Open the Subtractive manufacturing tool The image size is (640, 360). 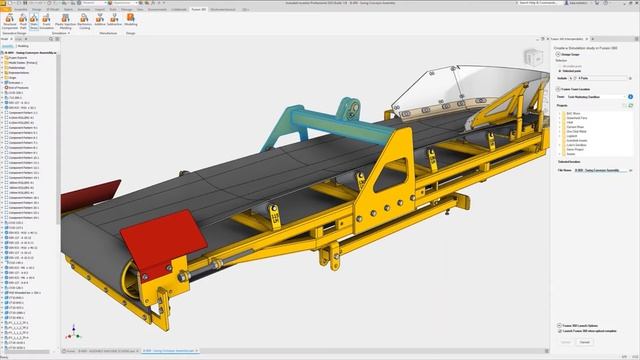coord(114,20)
